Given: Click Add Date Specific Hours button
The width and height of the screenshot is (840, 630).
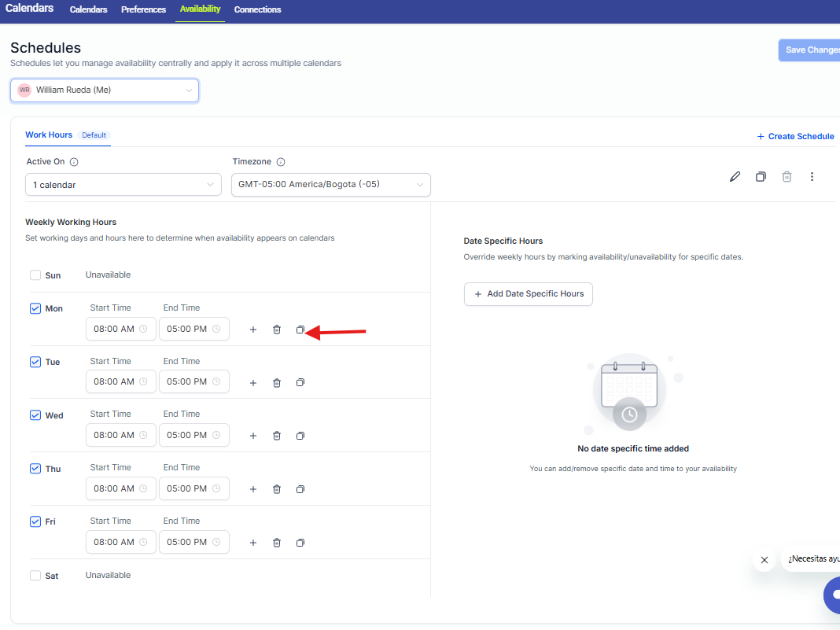Looking at the screenshot, I should tap(528, 294).
